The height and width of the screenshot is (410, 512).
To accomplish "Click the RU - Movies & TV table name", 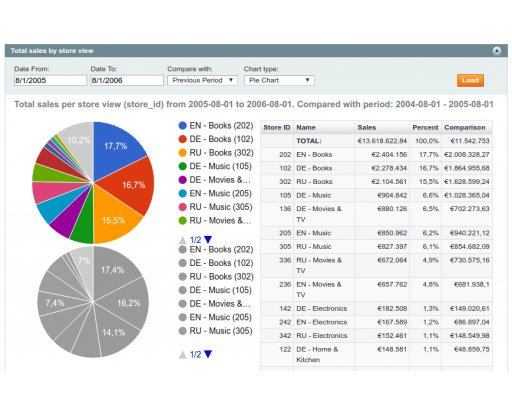I will (319, 265).
